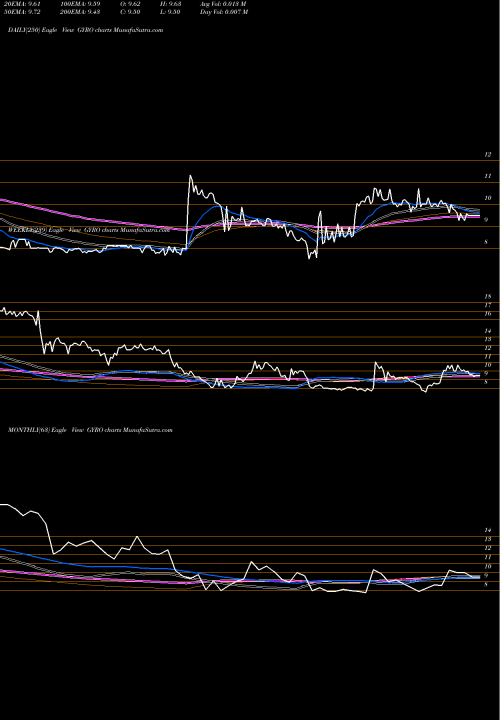Click the 'Avg Vol: 0.013 M' label
The height and width of the screenshot is (720, 500).
[223, 4]
